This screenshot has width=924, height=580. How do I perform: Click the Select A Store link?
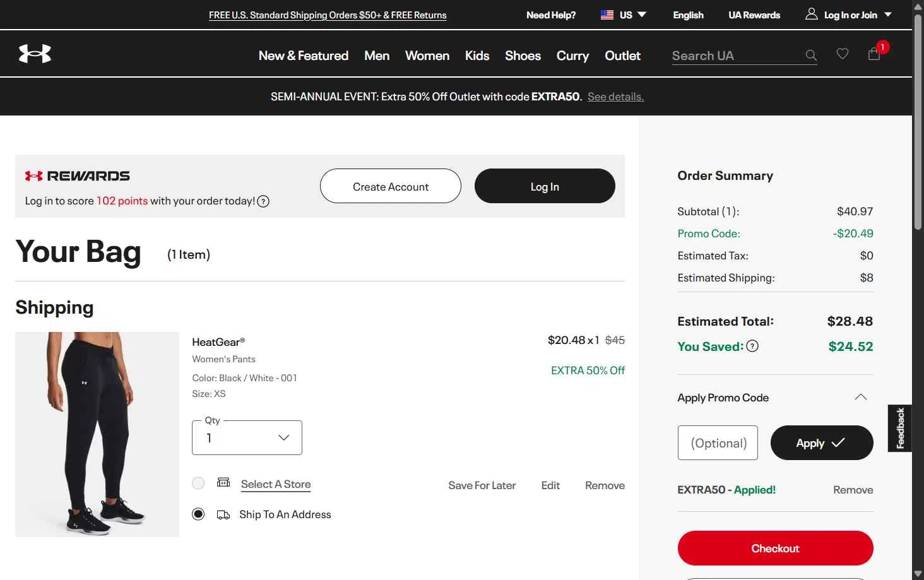[x=276, y=484]
